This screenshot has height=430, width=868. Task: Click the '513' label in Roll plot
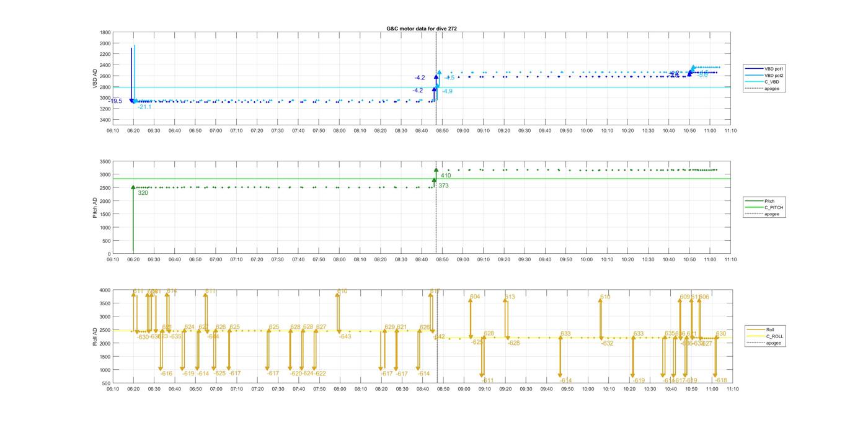(510, 297)
